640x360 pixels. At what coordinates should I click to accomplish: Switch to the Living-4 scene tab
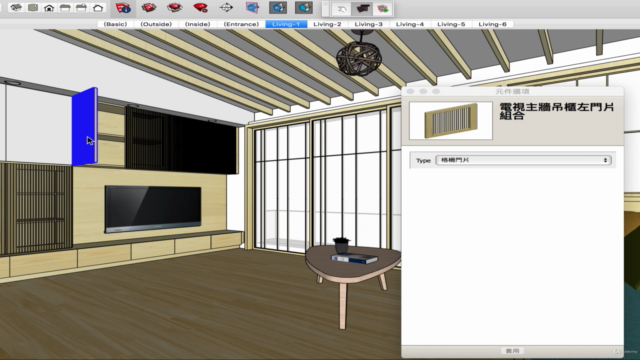[410, 24]
